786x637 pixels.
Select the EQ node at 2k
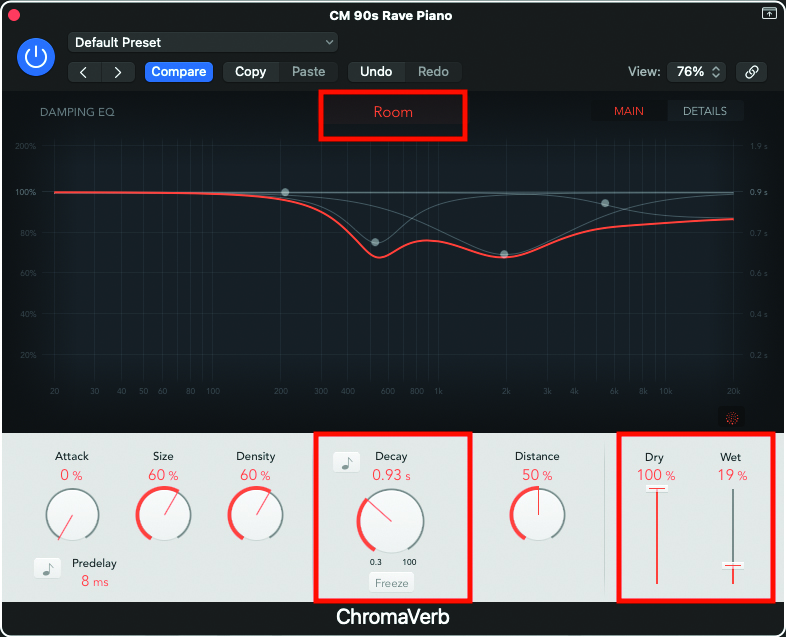(x=504, y=254)
